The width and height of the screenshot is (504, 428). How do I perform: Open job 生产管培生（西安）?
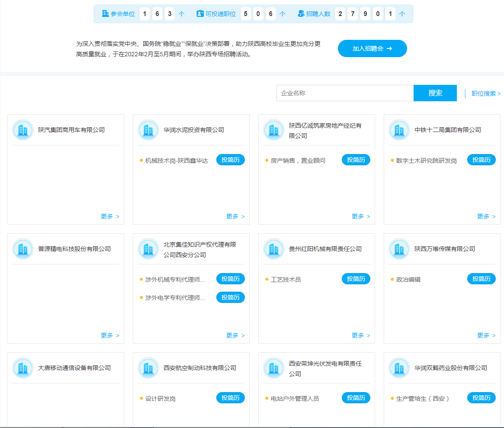click(423, 399)
